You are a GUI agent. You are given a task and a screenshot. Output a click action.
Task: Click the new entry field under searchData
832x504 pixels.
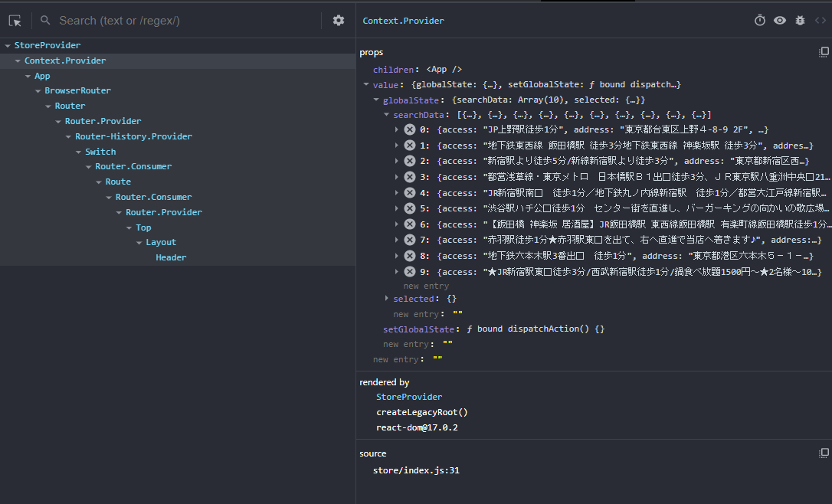pyautogui.click(x=426, y=285)
